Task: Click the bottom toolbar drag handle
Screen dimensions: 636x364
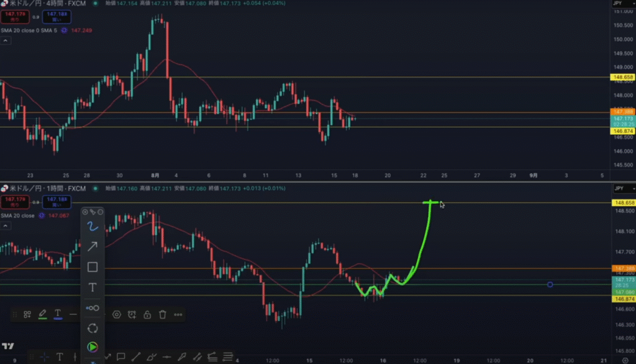Action: 31,357
